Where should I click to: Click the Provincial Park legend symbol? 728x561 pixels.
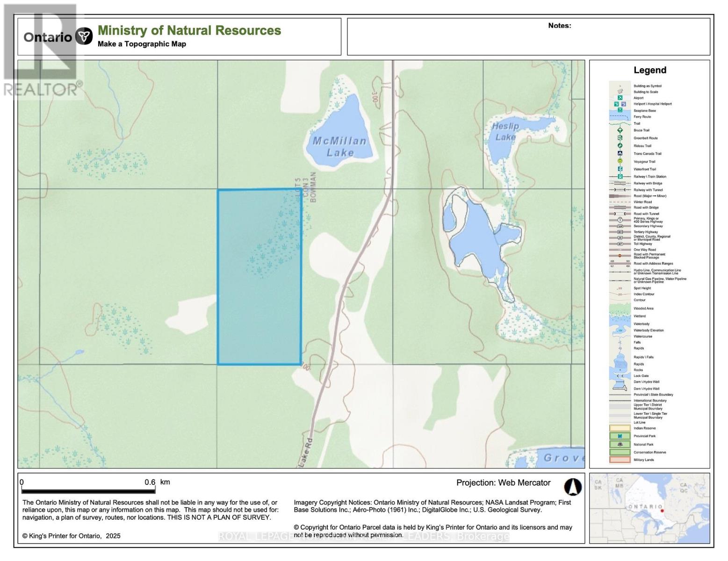click(620, 436)
